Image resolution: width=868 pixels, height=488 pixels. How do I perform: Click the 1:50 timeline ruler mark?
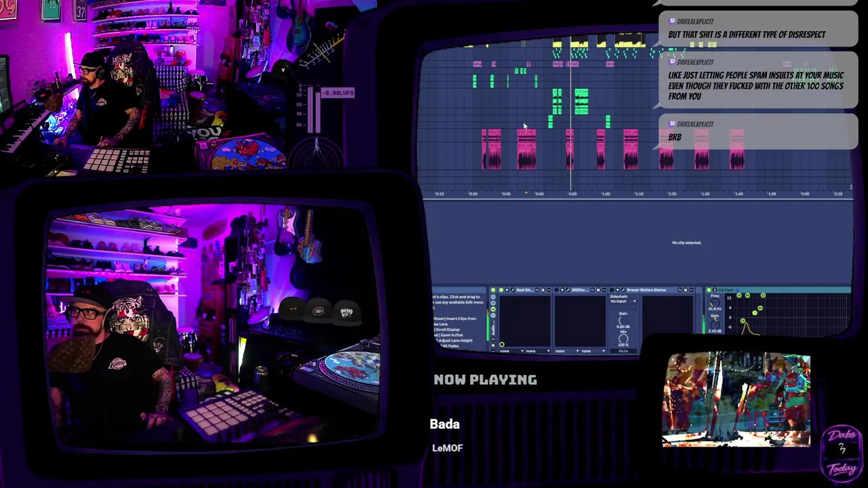coord(772,194)
